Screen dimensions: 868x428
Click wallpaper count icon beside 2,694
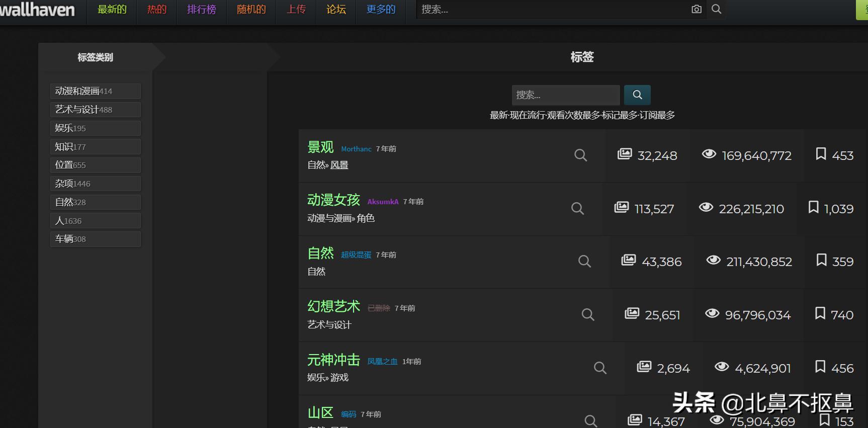[644, 367]
